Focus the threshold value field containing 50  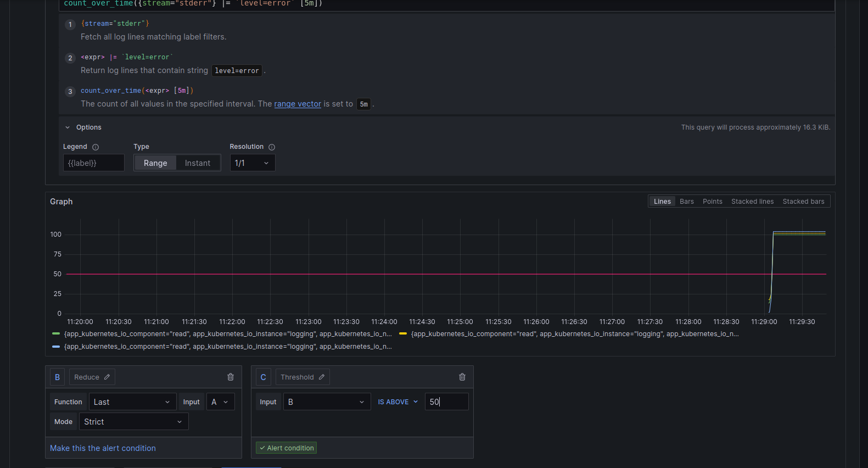pyautogui.click(x=447, y=402)
